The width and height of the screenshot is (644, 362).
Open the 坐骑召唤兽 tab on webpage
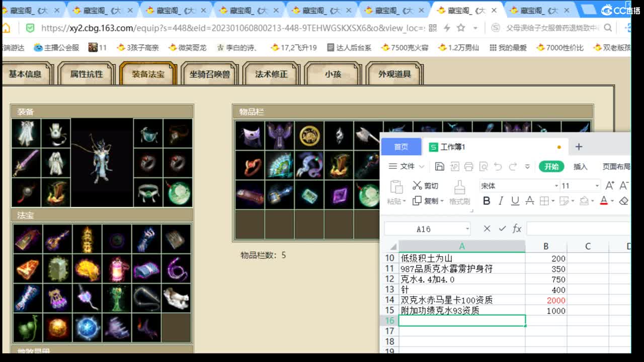click(x=209, y=74)
